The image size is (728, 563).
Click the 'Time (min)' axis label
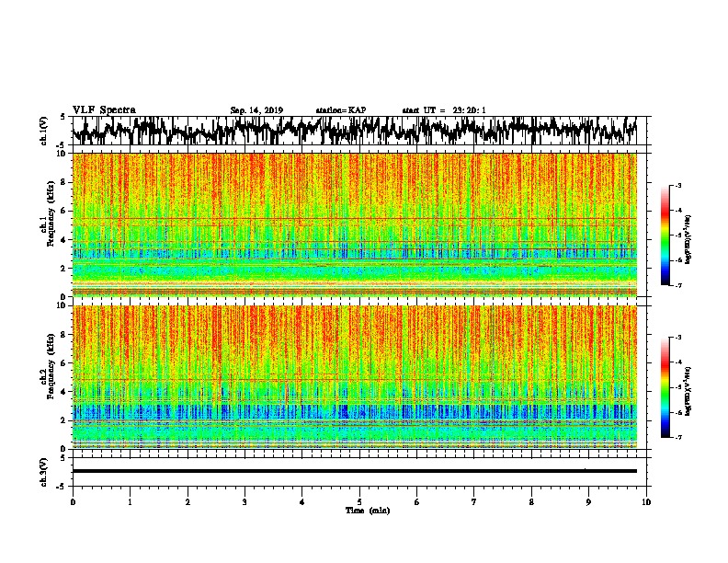pyautogui.click(x=368, y=511)
